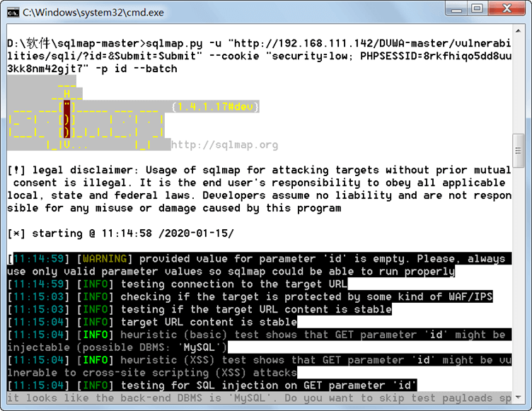The image size is (532, 411).
Task: Click 'PHPSESSID=8rkfhiqo5dd8uu' in the command
Action: (x=436, y=56)
